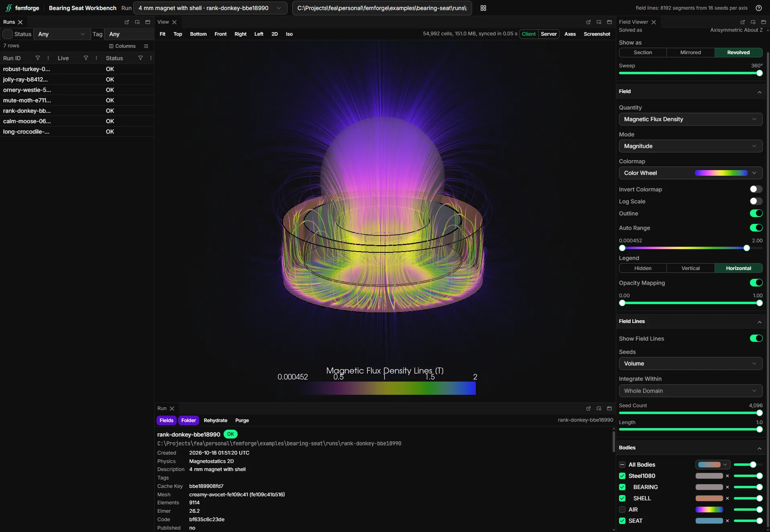Collapse the Field Lines section
770x532 pixels.
(x=760, y=322)
